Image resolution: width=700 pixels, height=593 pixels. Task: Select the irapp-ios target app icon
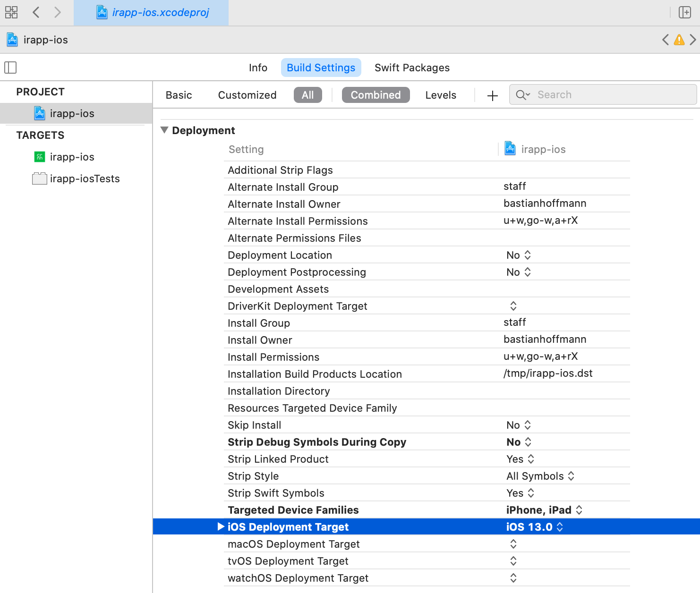point(40,157)
